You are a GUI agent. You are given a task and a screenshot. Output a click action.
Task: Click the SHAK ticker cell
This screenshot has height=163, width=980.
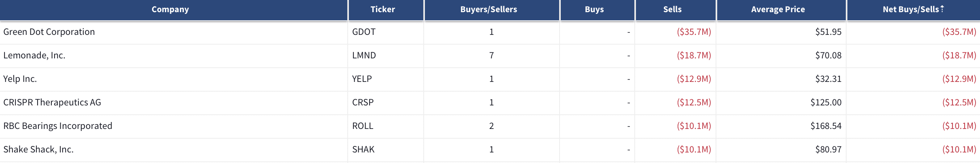pyautogui.click(x=386, y=150)
